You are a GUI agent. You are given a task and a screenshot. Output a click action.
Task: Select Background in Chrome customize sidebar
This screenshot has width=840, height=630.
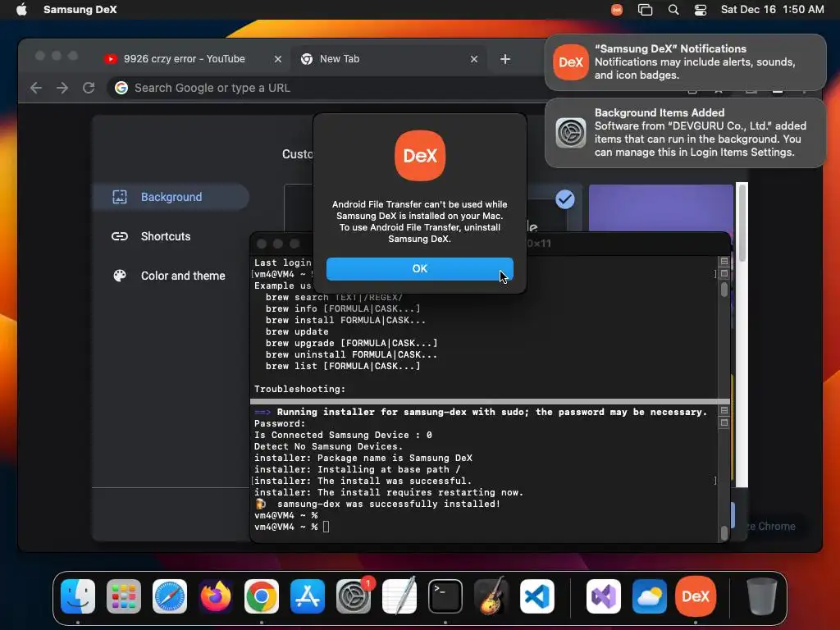[x=171, y=197]
